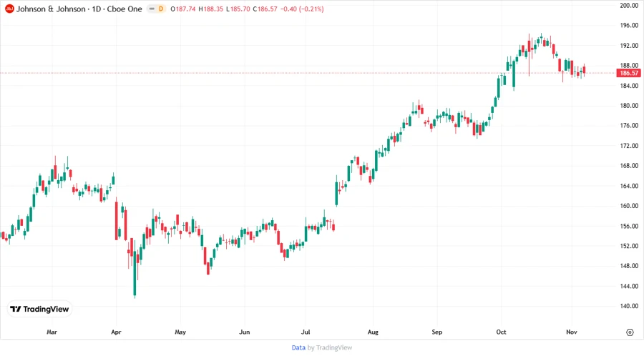Click the 148.00 price axis label
Viewport: 644px width, 356px height.
(629, 266)
